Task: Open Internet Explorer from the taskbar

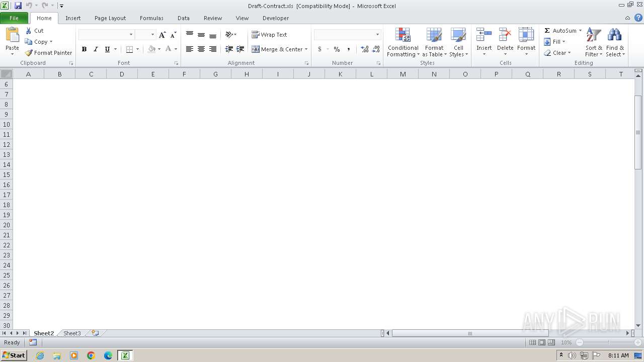Action: point(40,355)
